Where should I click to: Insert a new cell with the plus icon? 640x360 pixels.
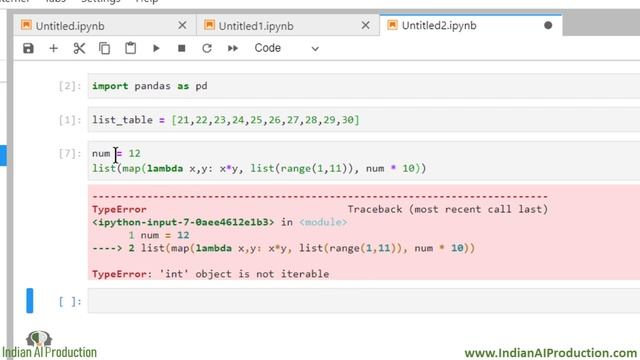coord(53,48)
